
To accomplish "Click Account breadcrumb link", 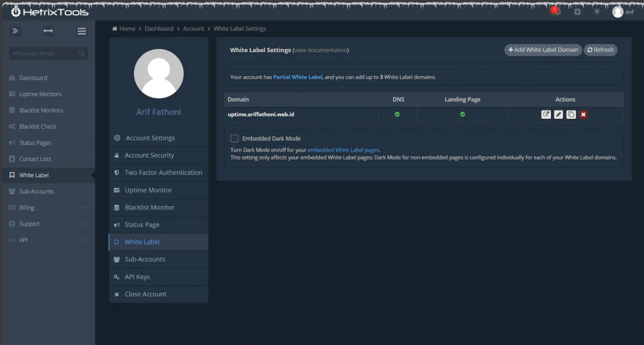I will tap(194, 29).
